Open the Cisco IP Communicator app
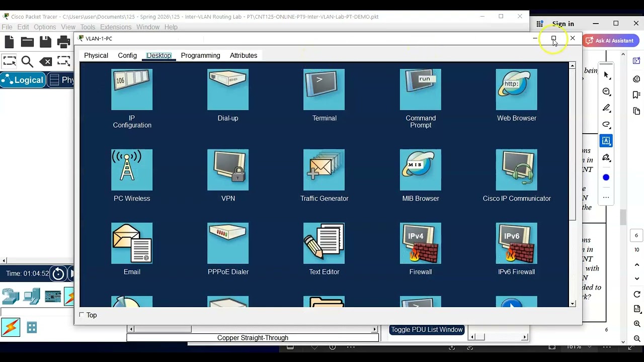The width and height of the screenshot is (644, 362). [517, 170]
